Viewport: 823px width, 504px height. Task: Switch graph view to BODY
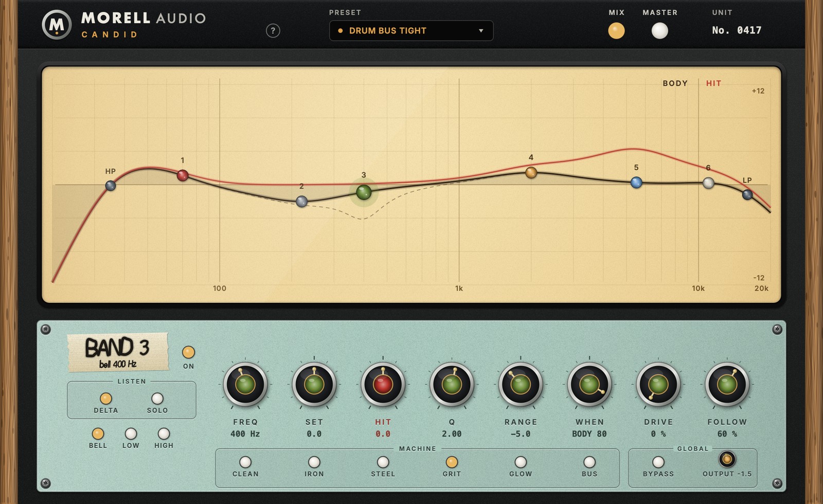pyautogui.click(x=675, y=83)
